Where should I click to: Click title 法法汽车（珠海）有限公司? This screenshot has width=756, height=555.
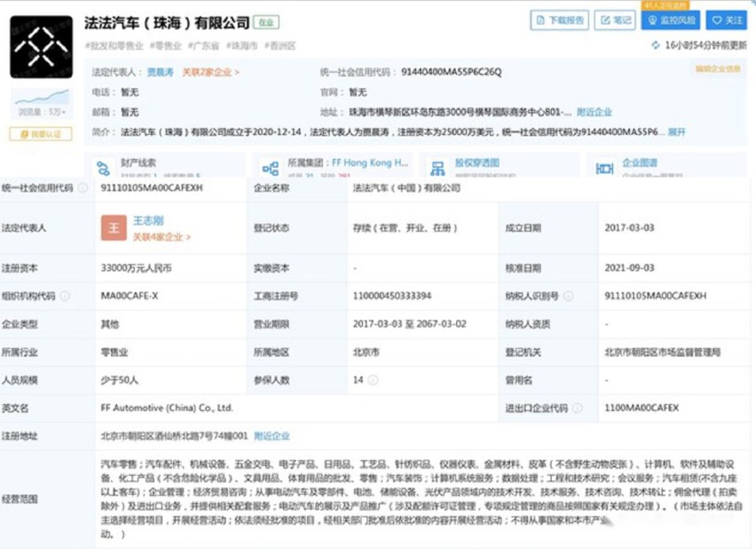click(x=167, y=23)
